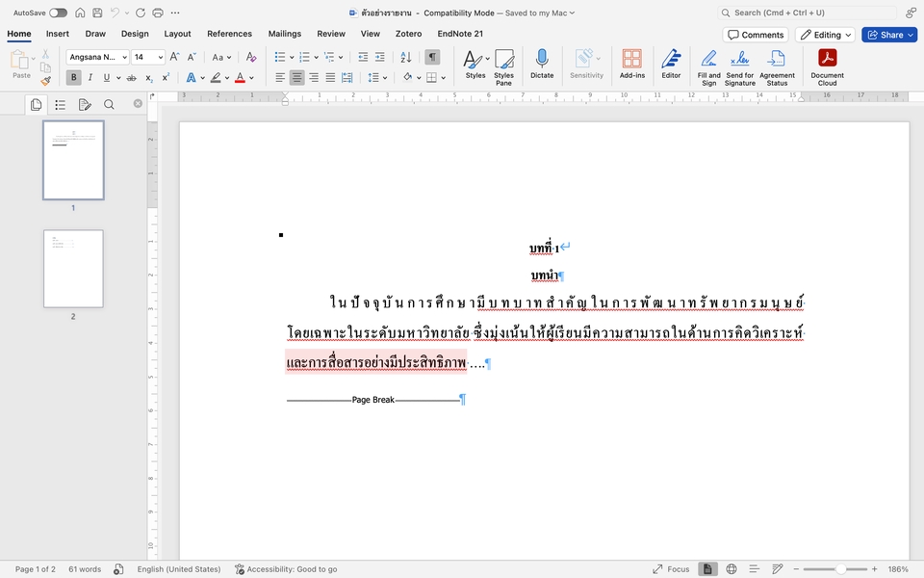Viewport: 924px width, 578px height.
Task: Open Accessibility: Good to go checker
Action: coord(286,569)
